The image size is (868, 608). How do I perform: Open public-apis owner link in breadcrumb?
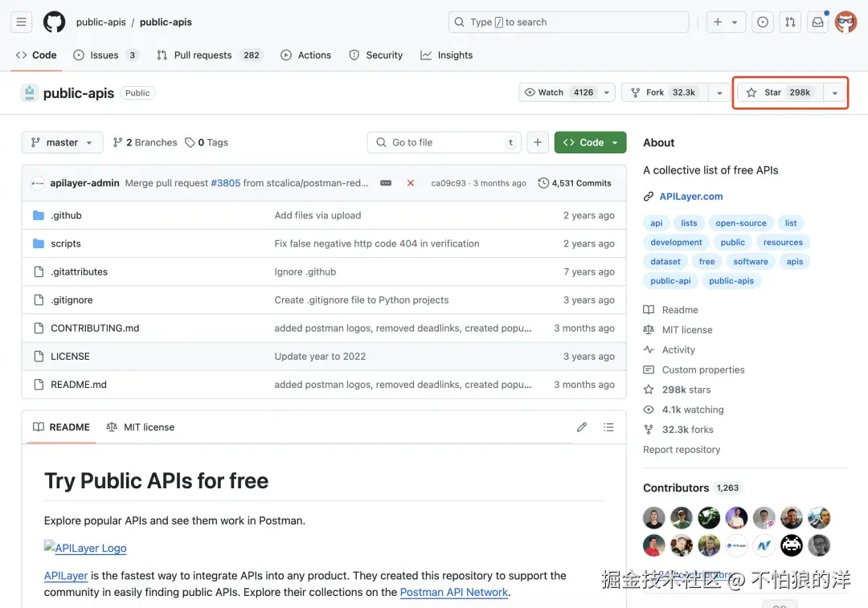click(100, 22)
